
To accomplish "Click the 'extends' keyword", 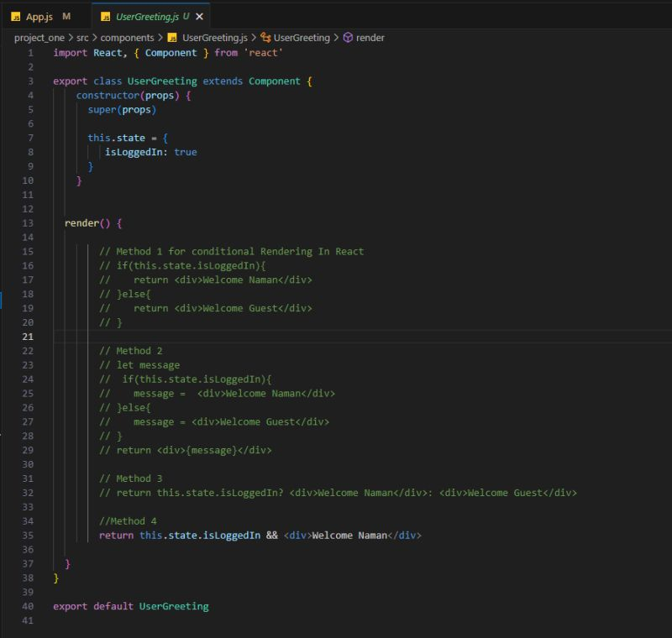I will point(223,81).
